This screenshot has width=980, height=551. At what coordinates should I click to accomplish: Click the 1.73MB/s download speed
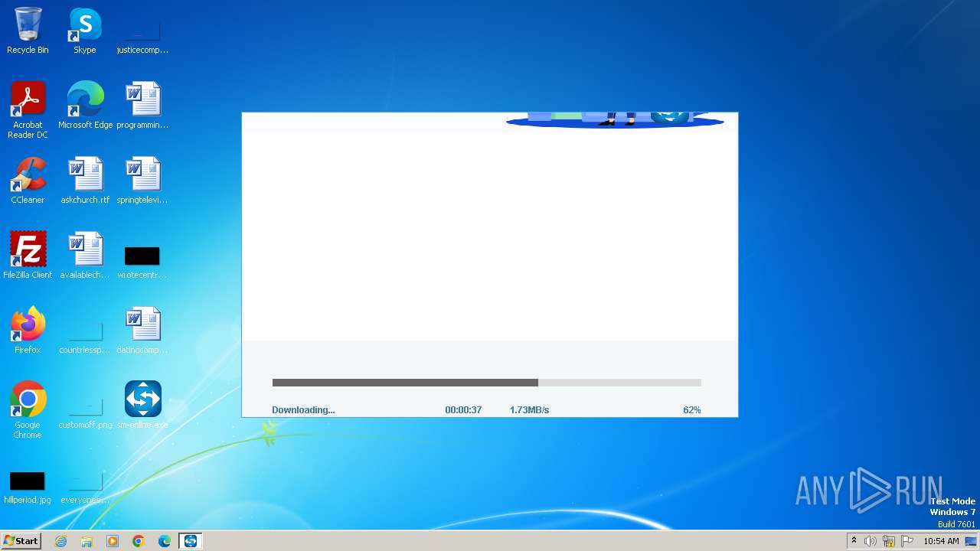[x=529, y=410]
